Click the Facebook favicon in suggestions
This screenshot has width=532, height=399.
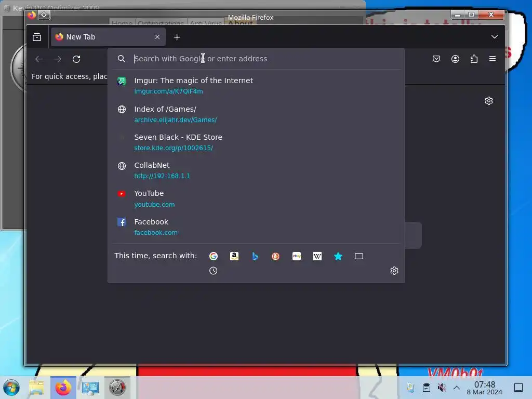[x=122, y=222]
